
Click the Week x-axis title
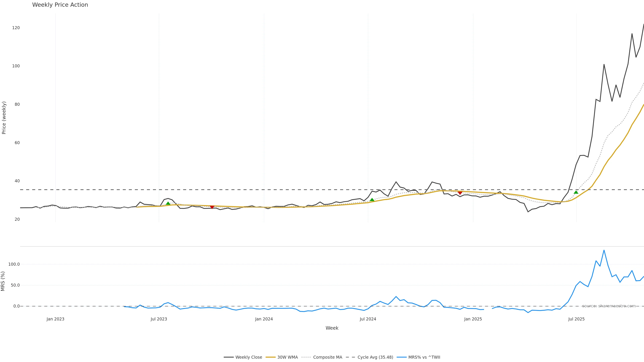click(x=332, y=328)
